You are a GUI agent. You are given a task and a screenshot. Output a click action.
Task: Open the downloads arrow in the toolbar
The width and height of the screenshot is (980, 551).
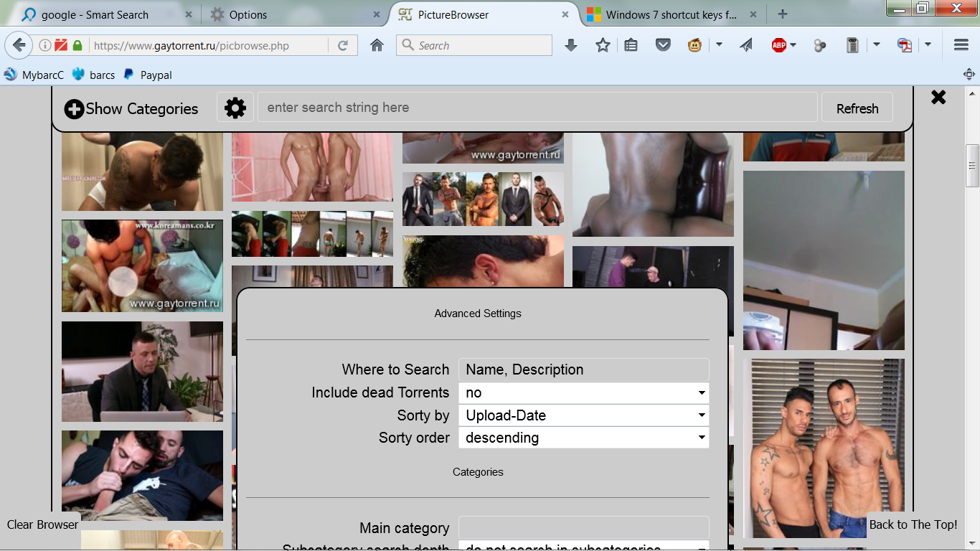571,45
